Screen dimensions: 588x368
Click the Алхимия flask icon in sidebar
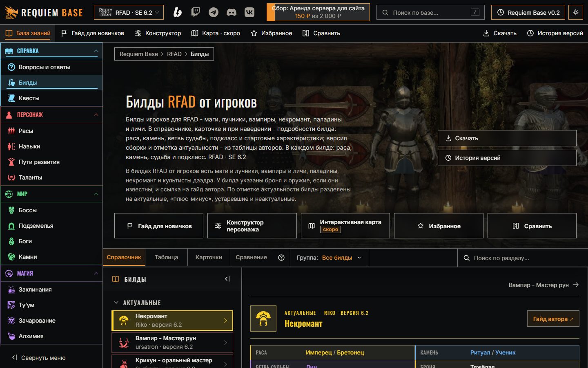[x=11, y=336]
